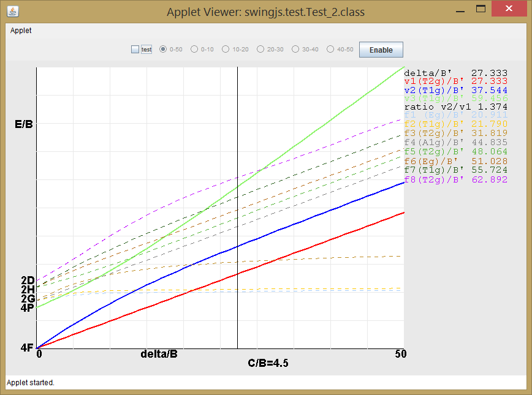Pick the 20-30 range radio button

click(260, 50)
